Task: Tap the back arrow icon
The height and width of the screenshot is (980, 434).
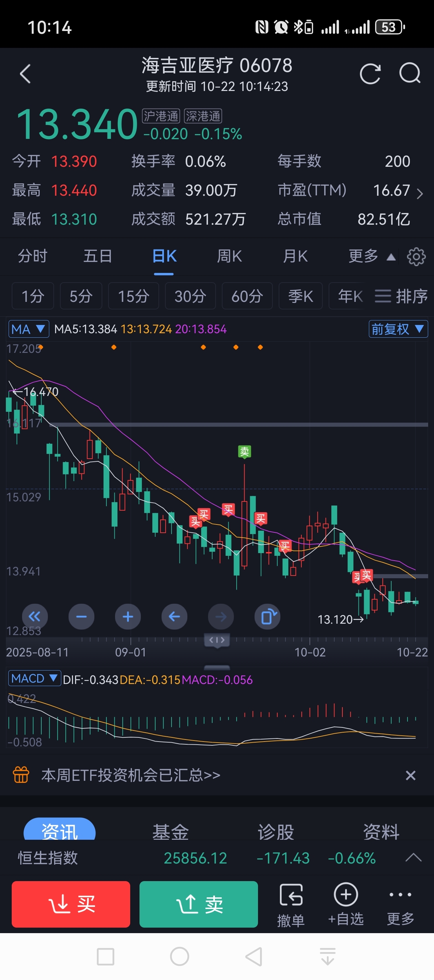Action: [25, 74]
